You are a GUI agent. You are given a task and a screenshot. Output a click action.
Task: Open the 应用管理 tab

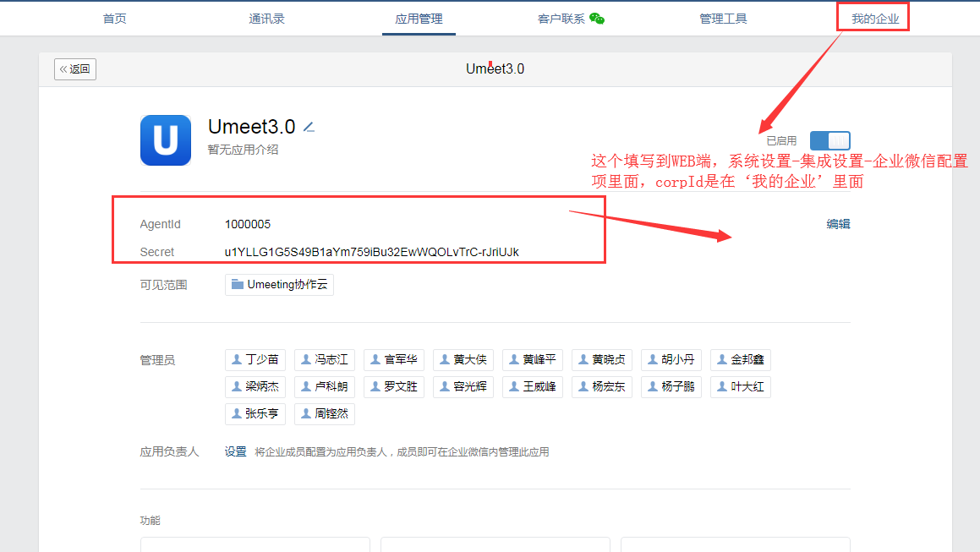click(x=419, y=19)
